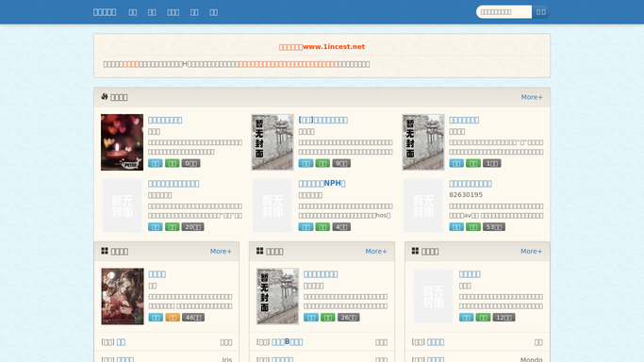Click the author name Iris in the list
Image resolution: width=644 pixels, height=362 pixels.
coord(227,359)
